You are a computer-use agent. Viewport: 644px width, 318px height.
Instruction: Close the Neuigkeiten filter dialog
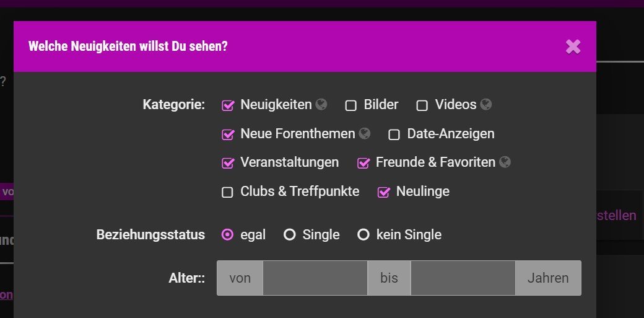573,46
